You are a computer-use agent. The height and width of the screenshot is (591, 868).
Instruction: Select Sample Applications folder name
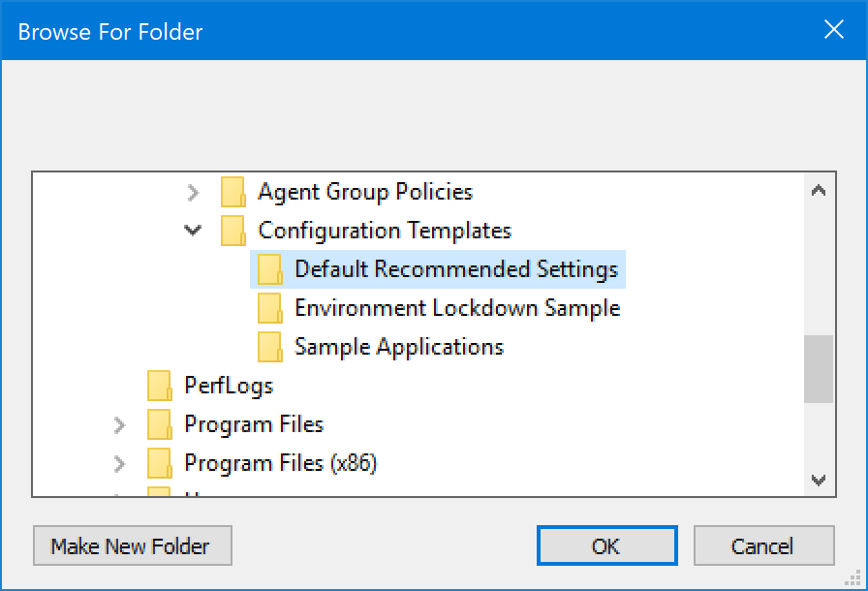[399, 347]
